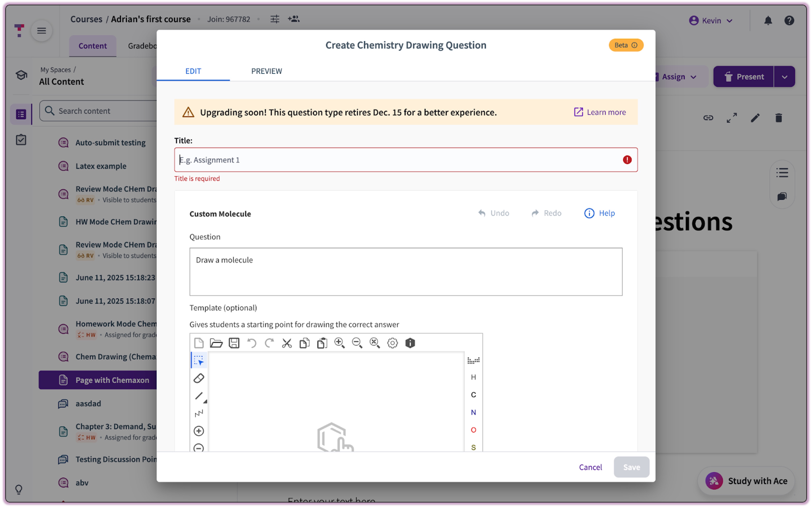Click the trash delete icon
Viewport: 812px width, 508px height.
(x=779, y=118)
